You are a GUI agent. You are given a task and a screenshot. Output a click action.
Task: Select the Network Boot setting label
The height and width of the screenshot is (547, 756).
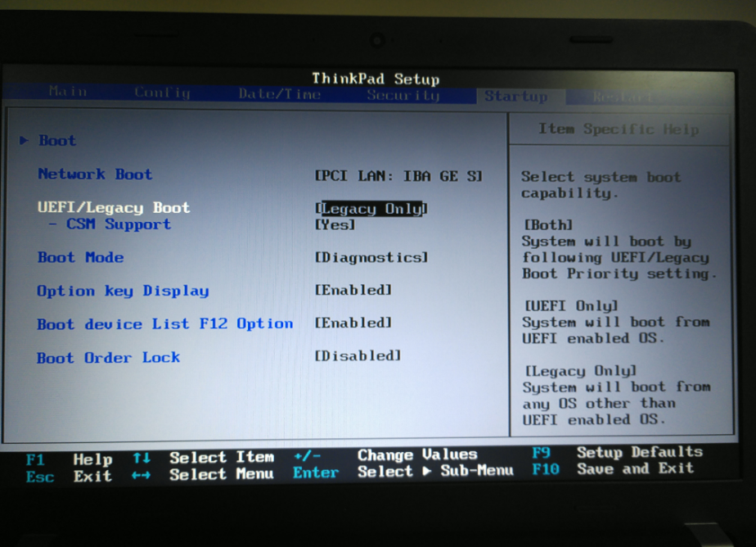coord(95,174)
